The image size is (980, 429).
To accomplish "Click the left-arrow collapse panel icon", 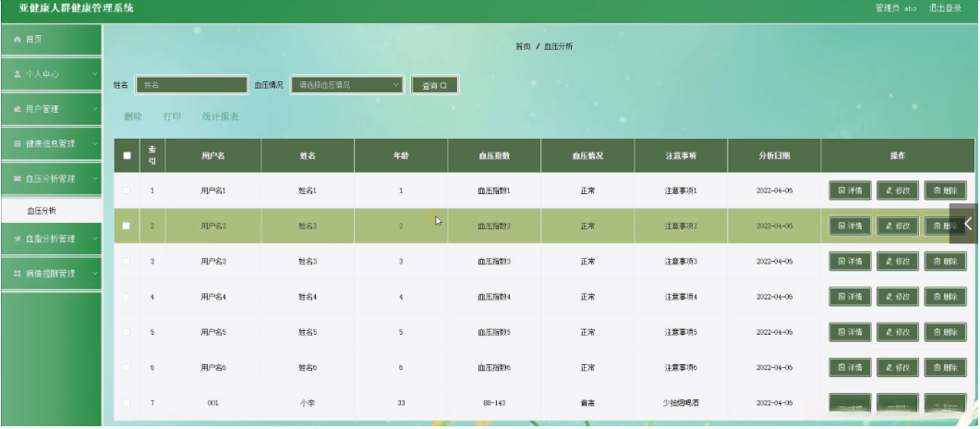I will [x=967, y=223].
